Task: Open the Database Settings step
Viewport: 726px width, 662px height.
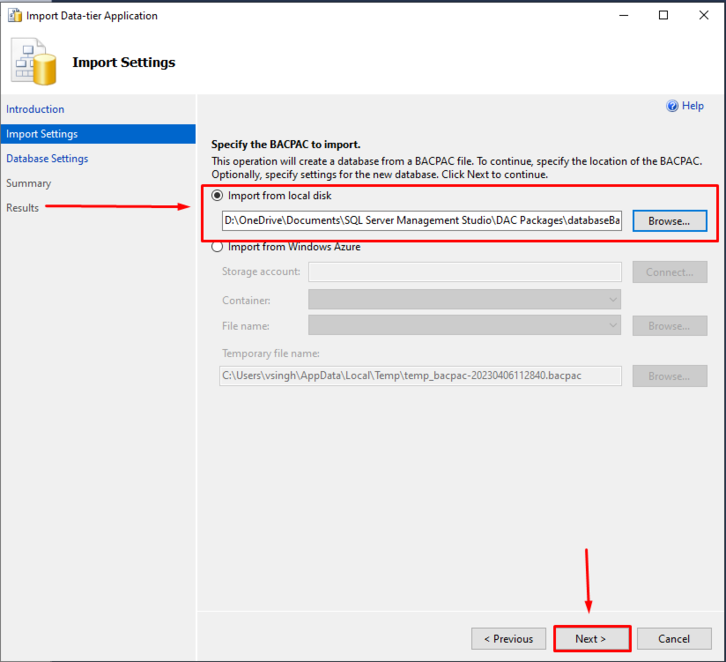Action: (x=47, y=159)
